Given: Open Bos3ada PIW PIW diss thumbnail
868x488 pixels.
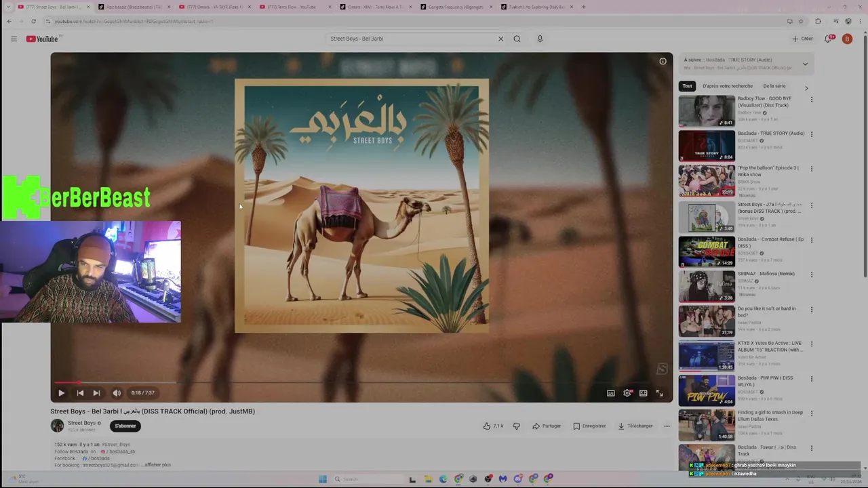Looking at the screenshot, I should (707, 390).
